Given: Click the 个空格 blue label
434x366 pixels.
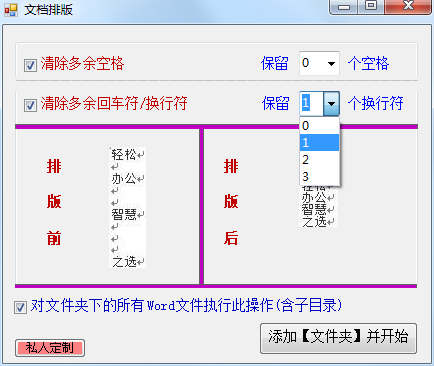Looking at the screenshot, I should coord(368,63).
